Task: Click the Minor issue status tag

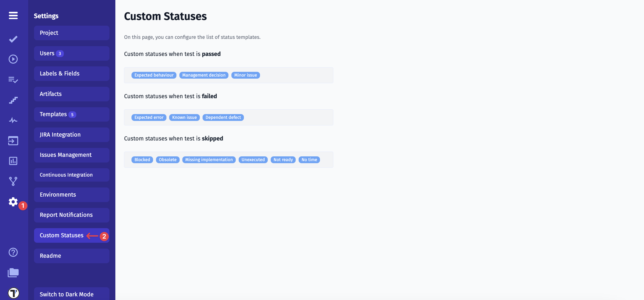Action: (245, 75)
